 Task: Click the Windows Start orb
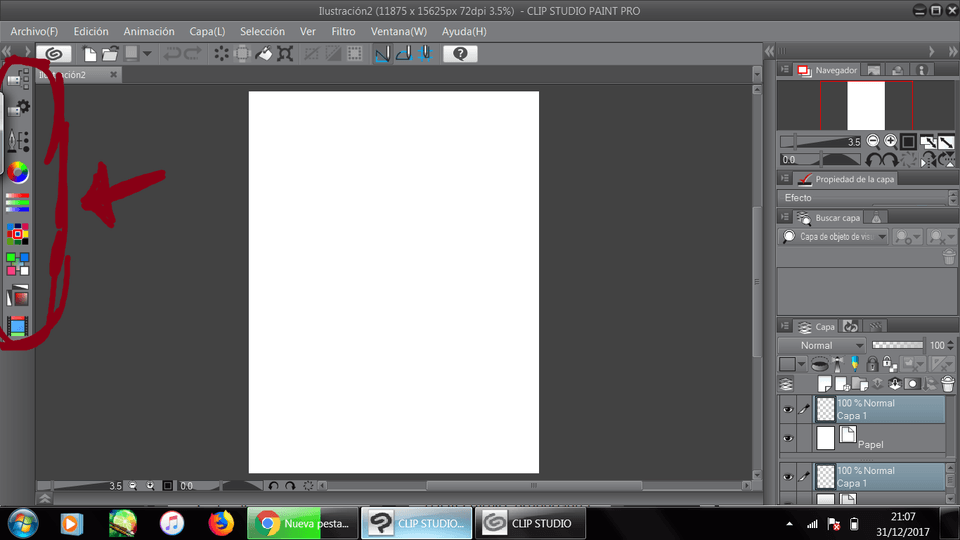[23, 523]
